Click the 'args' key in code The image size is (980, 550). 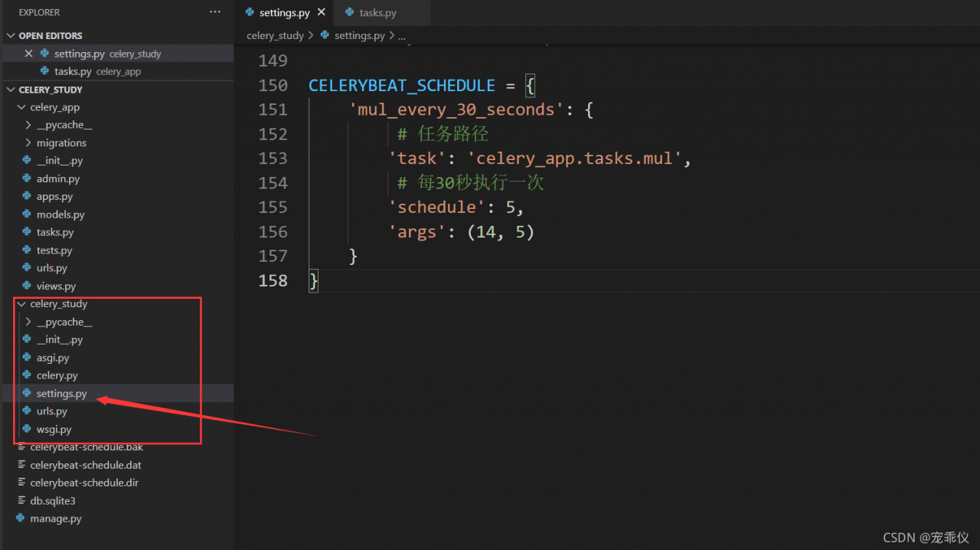click(x=417, y=231)
